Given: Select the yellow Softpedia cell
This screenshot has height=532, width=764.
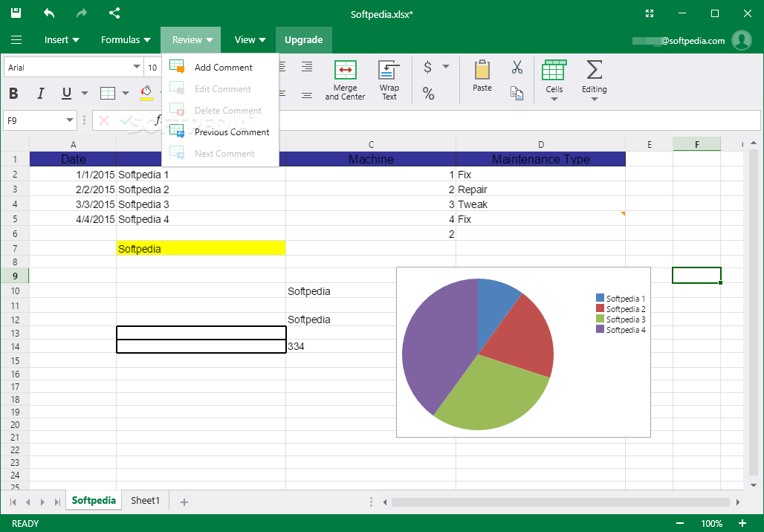Looking at the screenshot, I should (x=201, y=248).
